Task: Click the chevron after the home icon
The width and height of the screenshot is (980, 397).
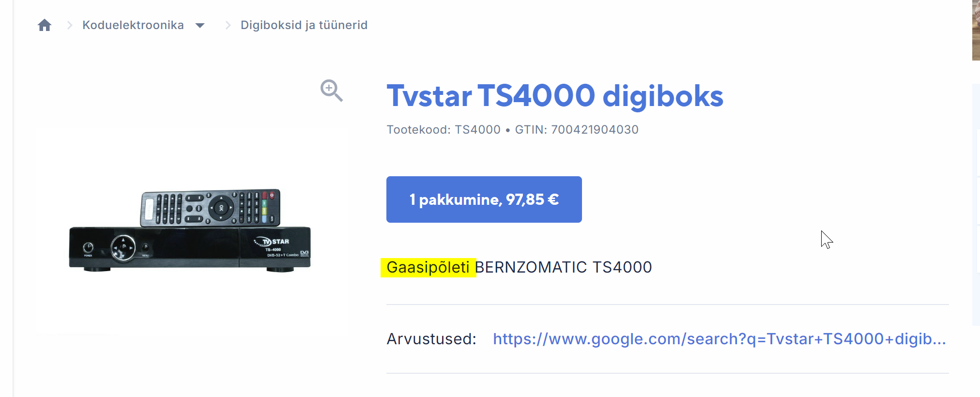Action: tap(70, 25)
